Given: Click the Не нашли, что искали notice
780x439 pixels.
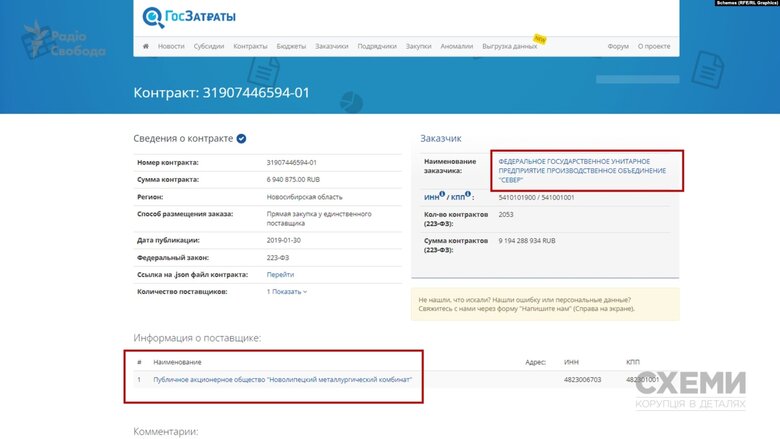Looking at the screenshot, I should coord(545,304).
